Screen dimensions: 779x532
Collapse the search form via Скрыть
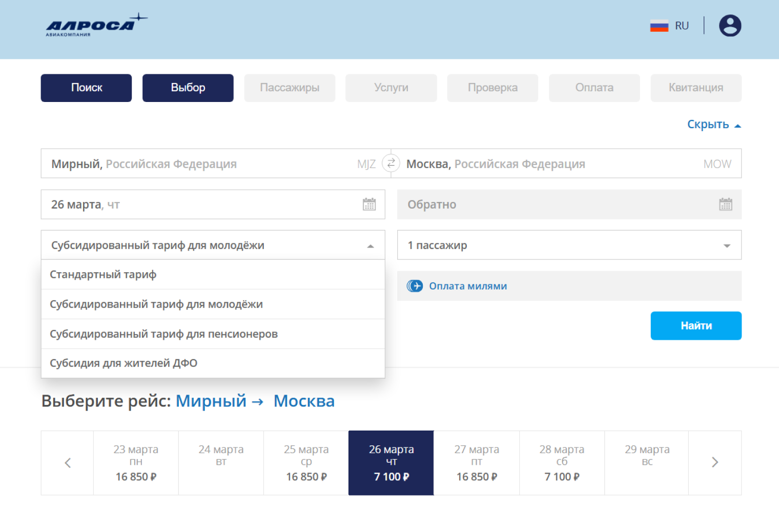pos(713,125)
